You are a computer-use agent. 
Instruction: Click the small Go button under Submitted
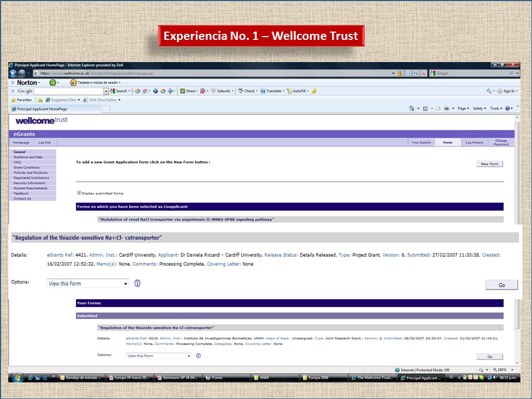point(489,356)
